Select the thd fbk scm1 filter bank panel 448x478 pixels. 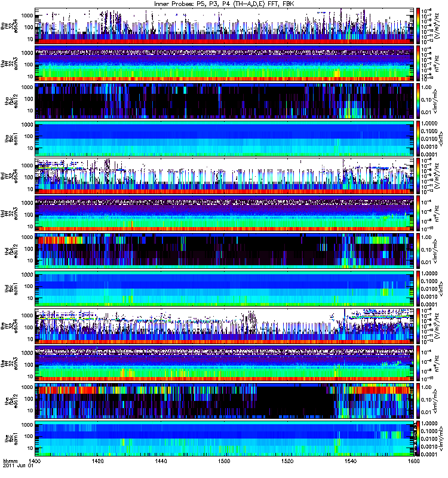(x=225, y=289)
